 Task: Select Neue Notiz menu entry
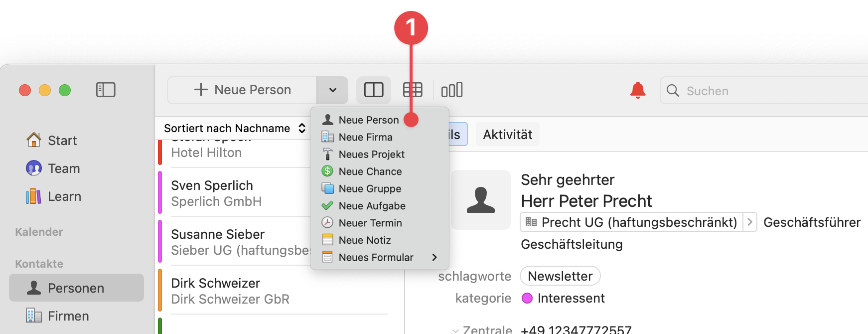(380, 240)
